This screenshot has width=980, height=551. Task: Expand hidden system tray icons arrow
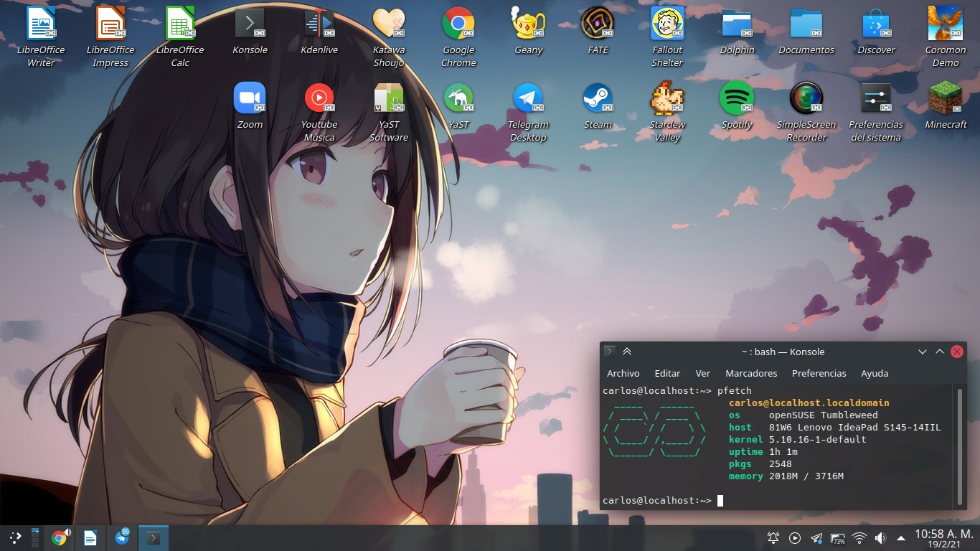click(901, 538)
